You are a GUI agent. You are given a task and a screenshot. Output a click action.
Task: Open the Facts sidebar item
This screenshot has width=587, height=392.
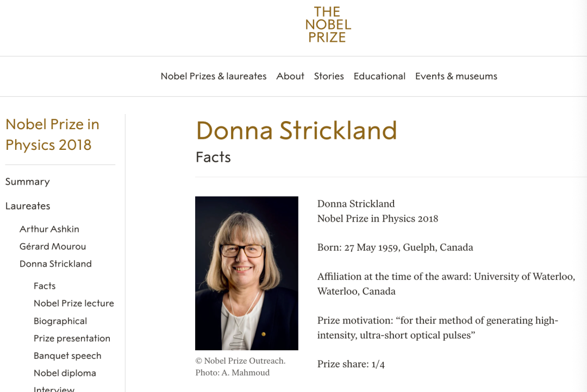point(45,286)
